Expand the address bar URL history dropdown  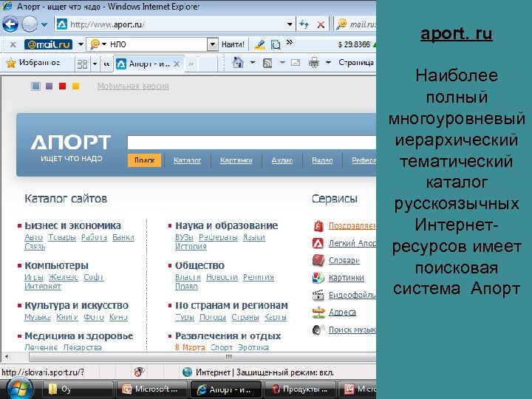pos(290,24)
